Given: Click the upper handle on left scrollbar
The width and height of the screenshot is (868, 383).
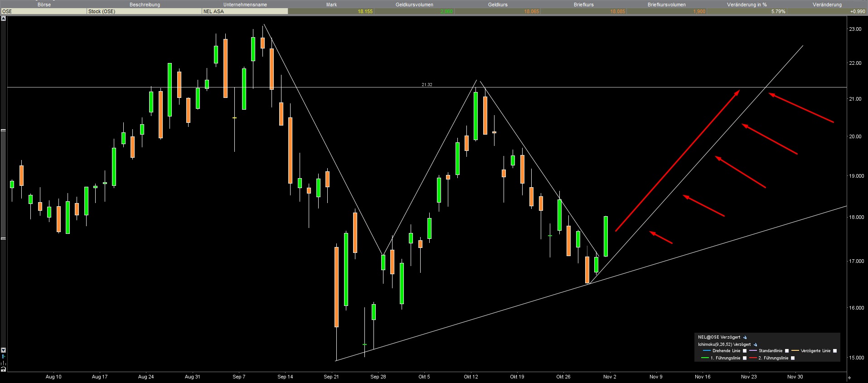Looking at the screenshot, I should pyautogui.click(x=4, y=131).
